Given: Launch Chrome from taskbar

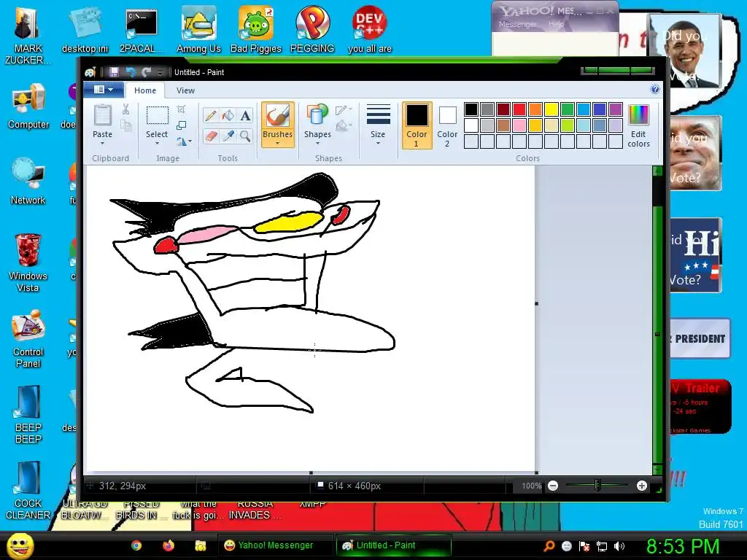Looking at the screenshot, I should point(136,545).
